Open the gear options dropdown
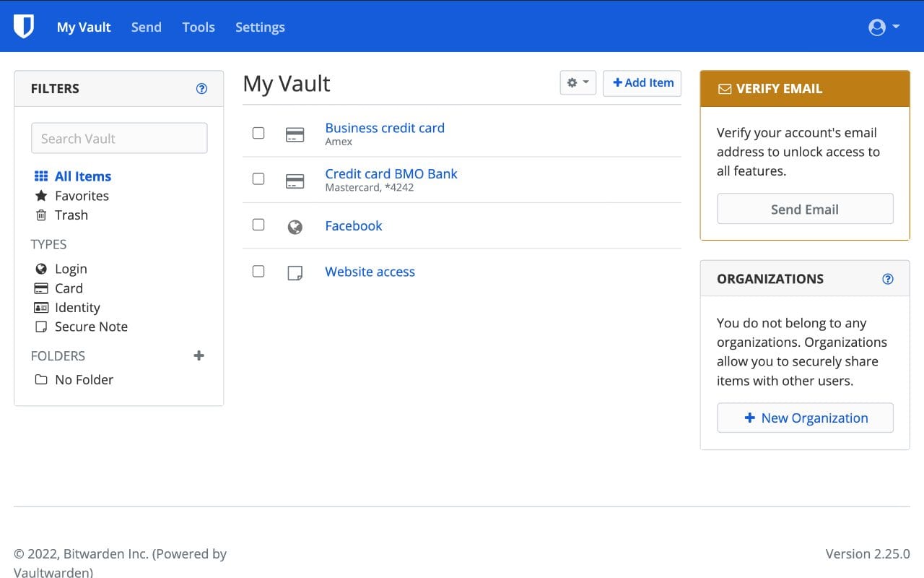Viewport: 924px width, 578px height. pyautogui.click(x=577, y=83)
